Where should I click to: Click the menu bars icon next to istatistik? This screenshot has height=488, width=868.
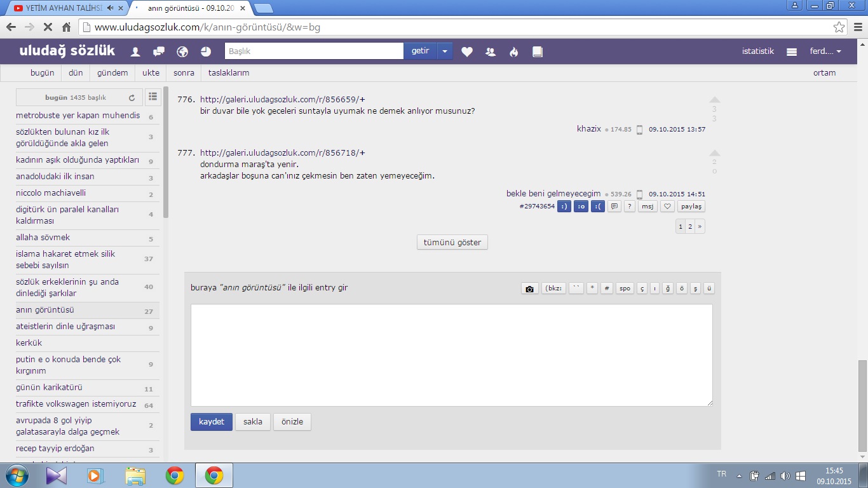point(792,52)
